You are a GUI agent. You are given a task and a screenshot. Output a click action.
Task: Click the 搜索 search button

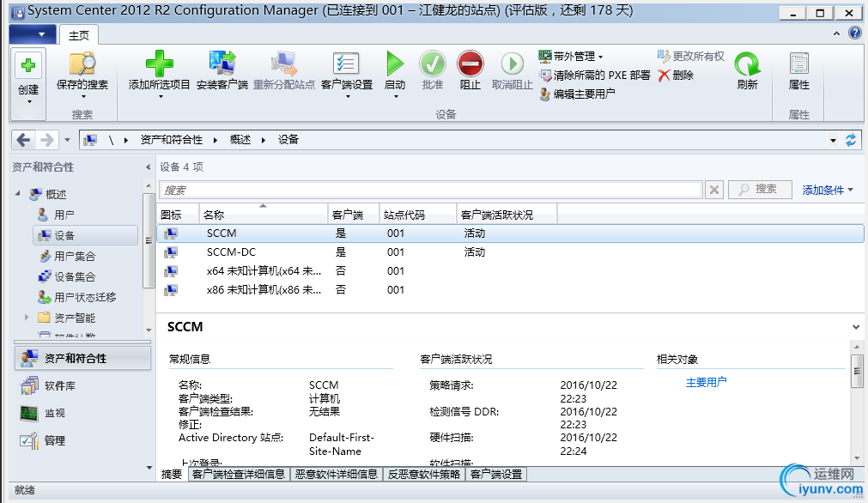pyautogui.click(x=760, y=189)
